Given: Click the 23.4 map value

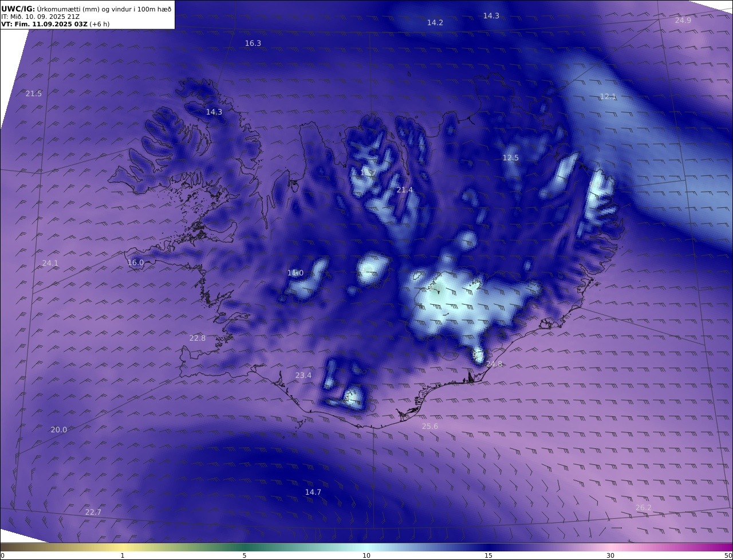Looking at the screenshot, I should point(303,376).
